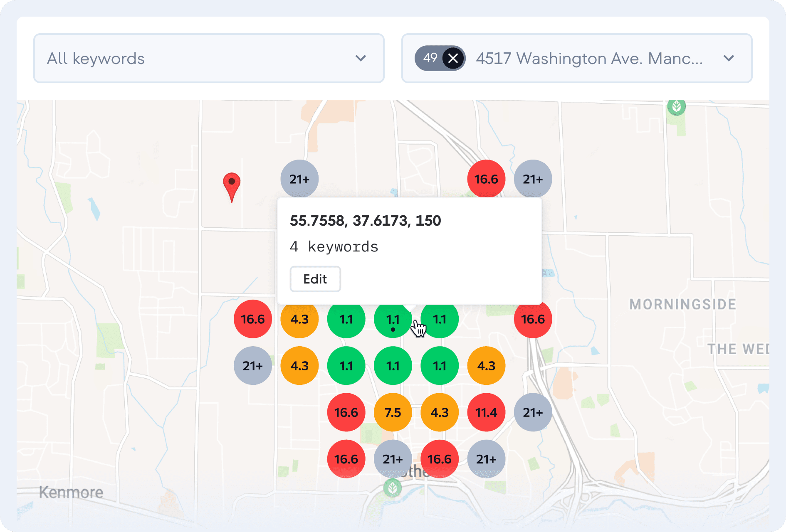786x532 pixels.
Task: Click the 21+ marker directly below 11.4
Action: (486, 459)
